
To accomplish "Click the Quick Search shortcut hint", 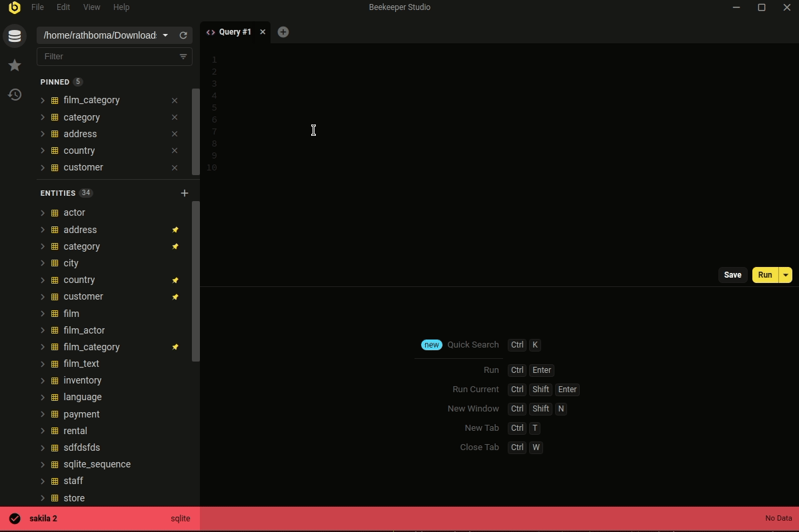I will [x=473, y=345].
